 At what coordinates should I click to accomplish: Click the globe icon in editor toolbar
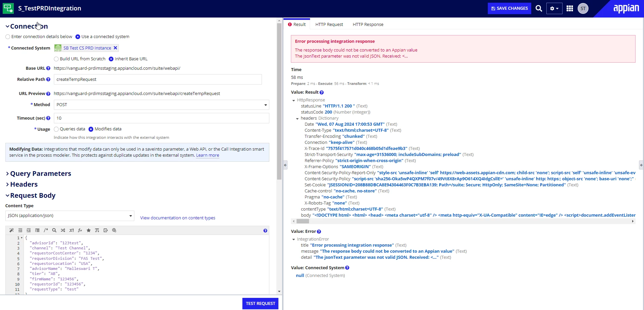tap(114, 230)
